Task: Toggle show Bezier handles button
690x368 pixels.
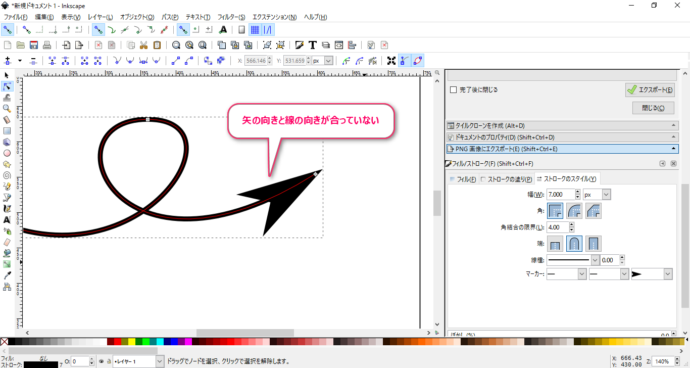Action: pos(404,61)
